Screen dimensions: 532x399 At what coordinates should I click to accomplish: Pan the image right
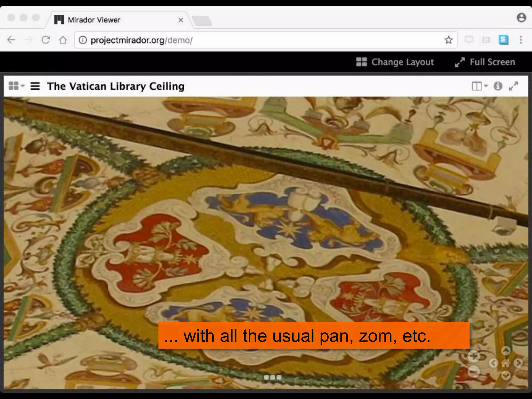[x=518, y=363]
